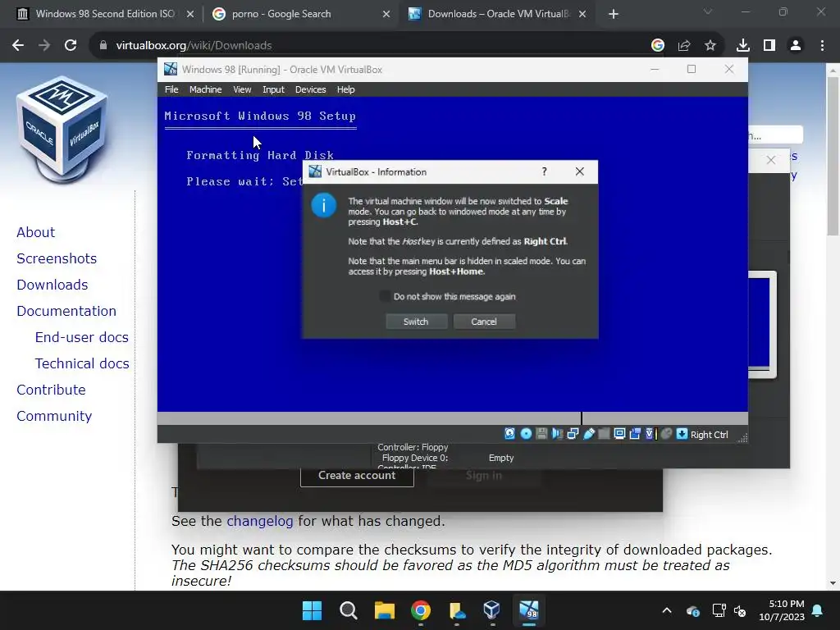840x630 pixels.
Task: Click the recording status icon
Action: [635, 434]
